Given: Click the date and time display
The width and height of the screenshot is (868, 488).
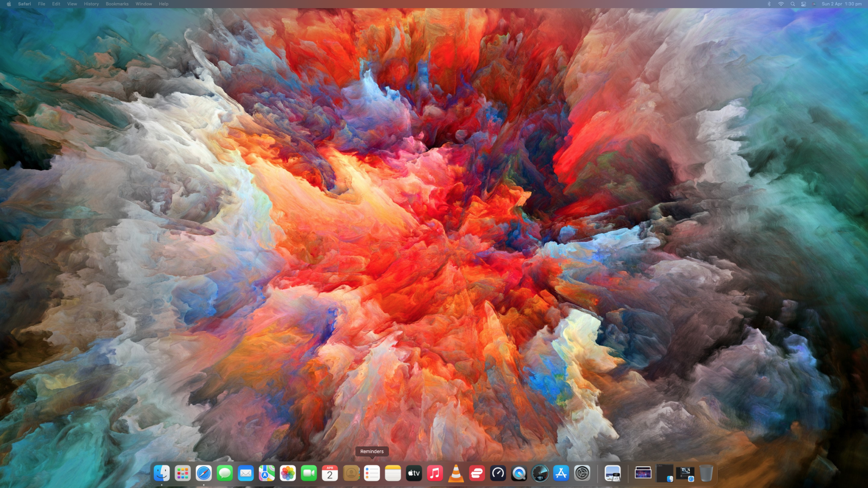Looking at the screenshot, I should coord(841,4).
